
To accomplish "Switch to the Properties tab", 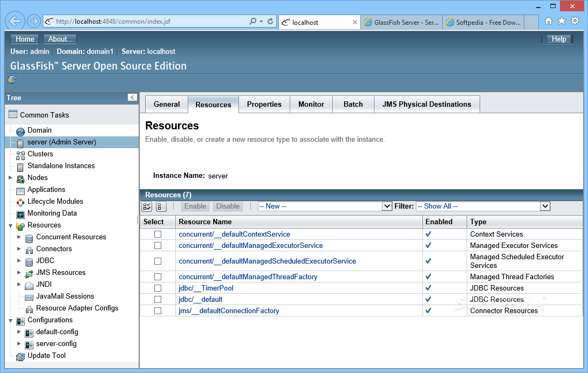I will 264,104.
